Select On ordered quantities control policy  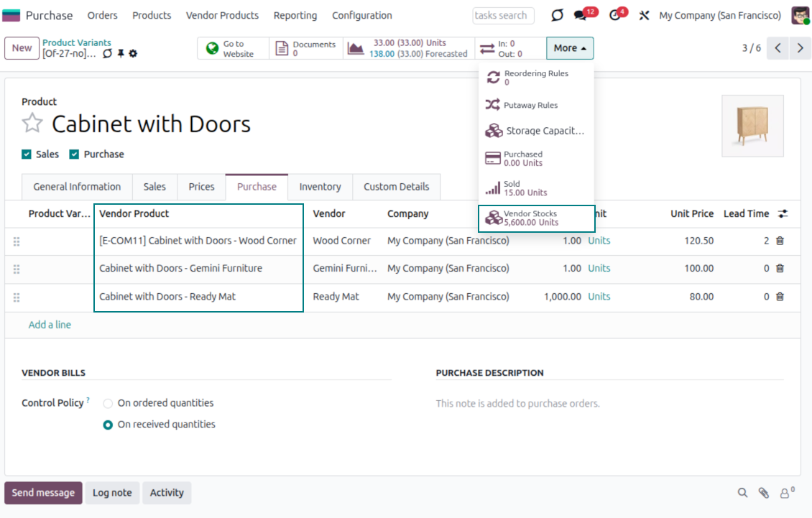pyautogui.click(x=108, y=404)
